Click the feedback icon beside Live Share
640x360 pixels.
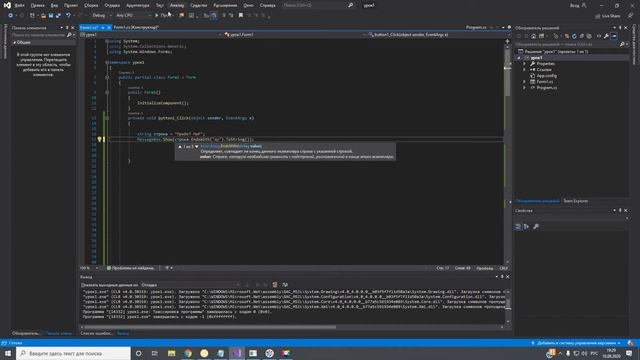coord(630,16)
